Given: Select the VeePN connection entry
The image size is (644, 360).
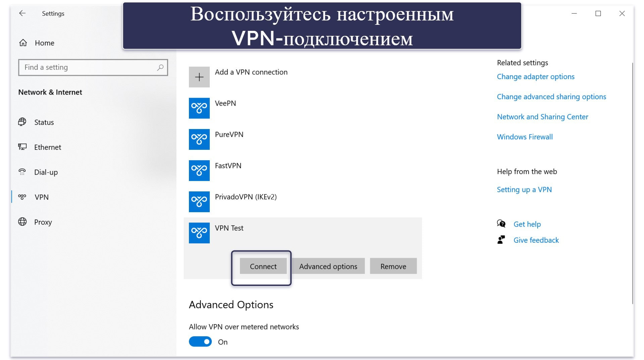Looking at the screenshot, I should pyautogui.click(x=225, y=103).
